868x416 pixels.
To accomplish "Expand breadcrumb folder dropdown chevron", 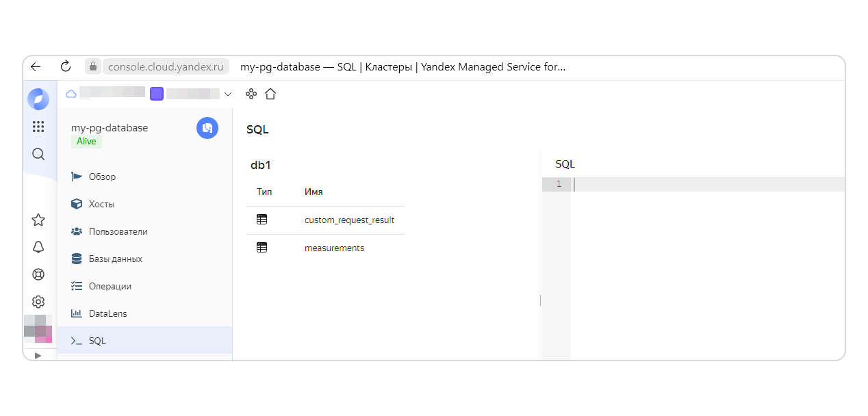I will [228, 94].
